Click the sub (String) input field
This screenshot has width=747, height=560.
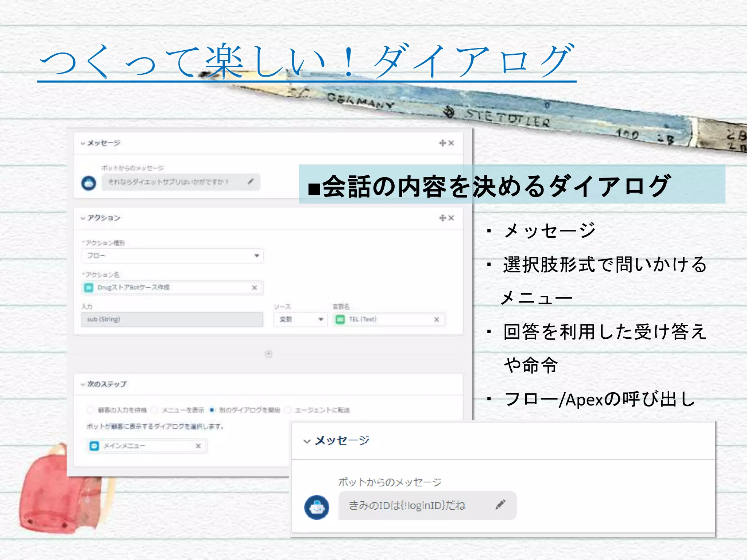172,319
